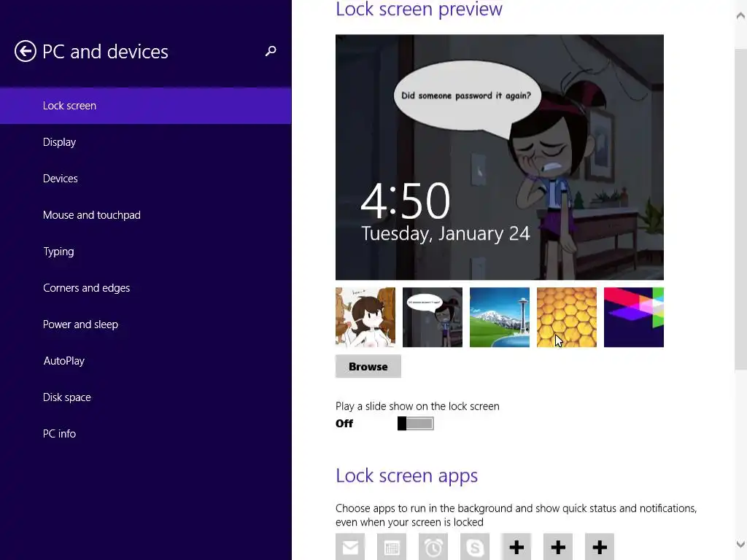Click the scrollbar down arrow
The image size is (747, 560).
[x=740, y=544]
